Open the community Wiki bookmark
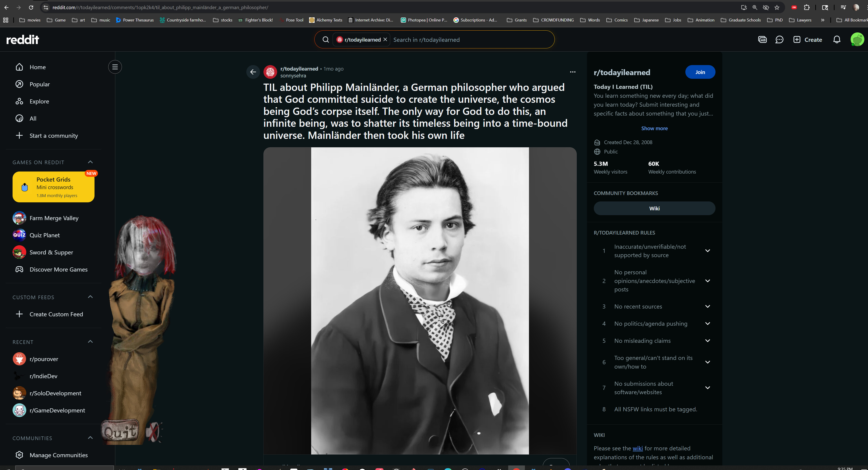 coord(654,208)
